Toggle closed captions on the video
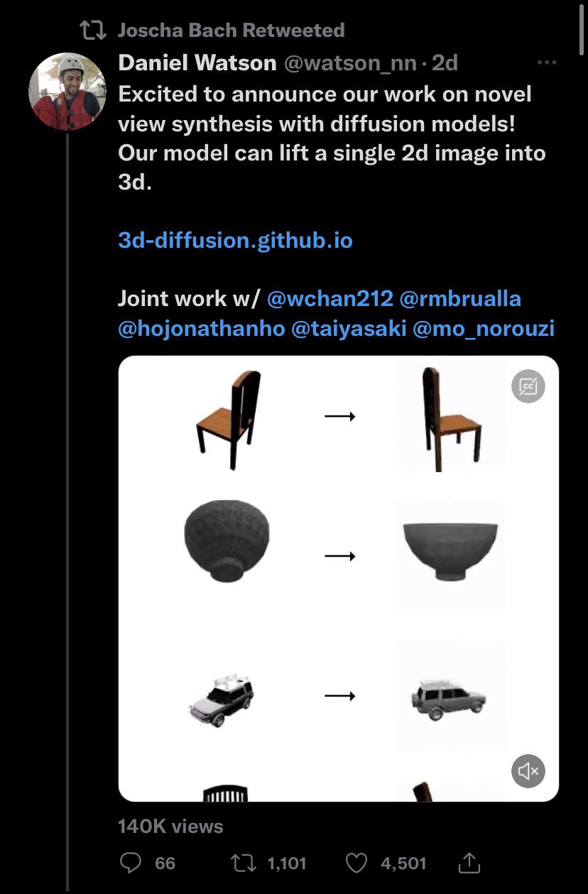The height and width of the screenshot is (894, 588). coord(528,386)
